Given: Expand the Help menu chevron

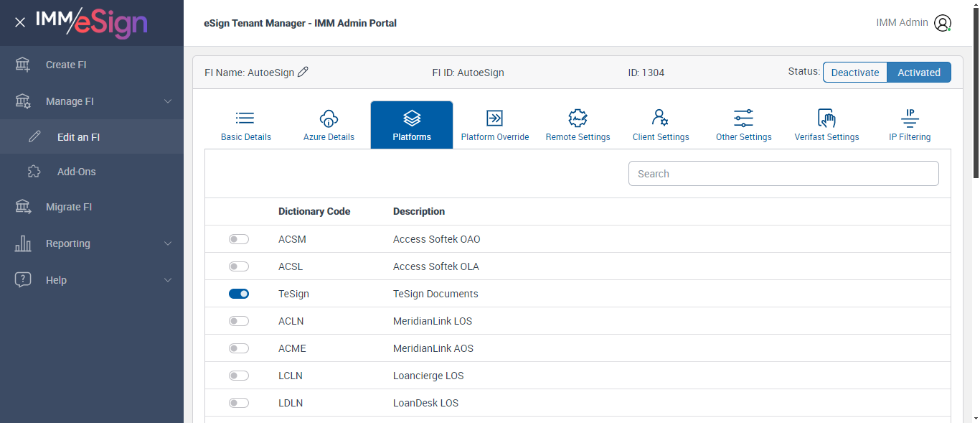Looking at the screenshot, I should click(168, 280).
